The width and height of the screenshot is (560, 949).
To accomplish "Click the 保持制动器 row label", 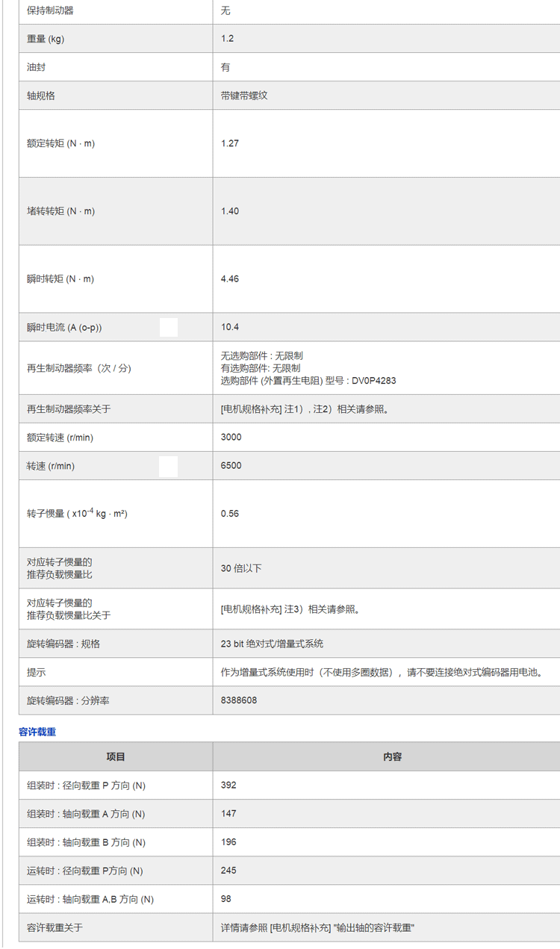I will click(50, 10).
